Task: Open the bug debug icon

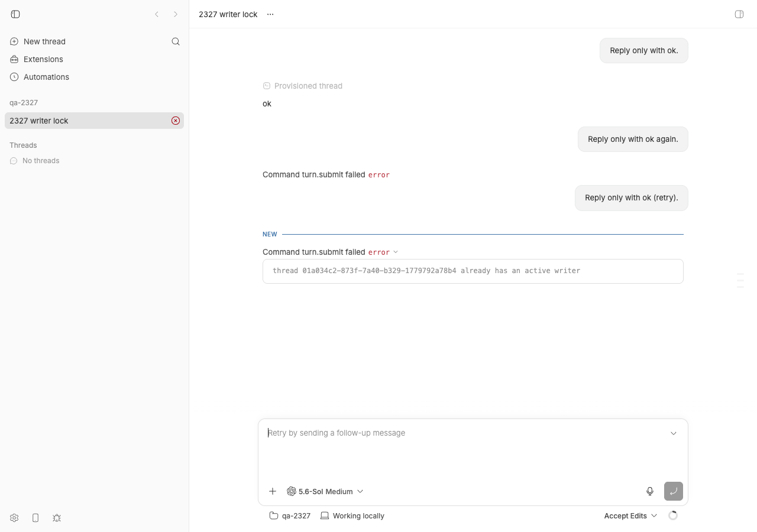Action: [57, 518]
